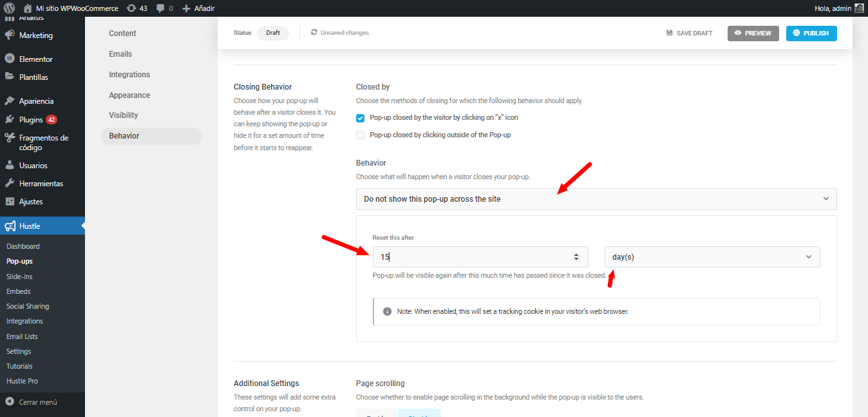
Task: Click the WordPress logo icon
Action: coord(9,8)
